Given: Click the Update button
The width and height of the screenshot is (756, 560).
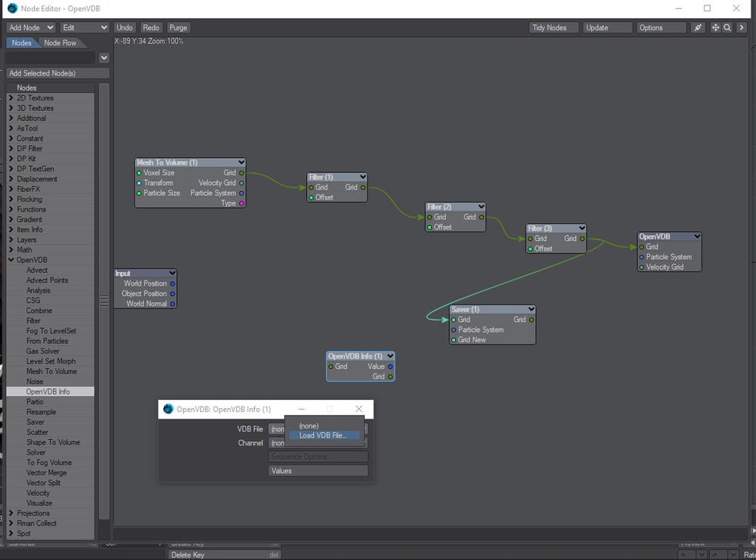Looking at the screenshot, I should pos(608,27).
